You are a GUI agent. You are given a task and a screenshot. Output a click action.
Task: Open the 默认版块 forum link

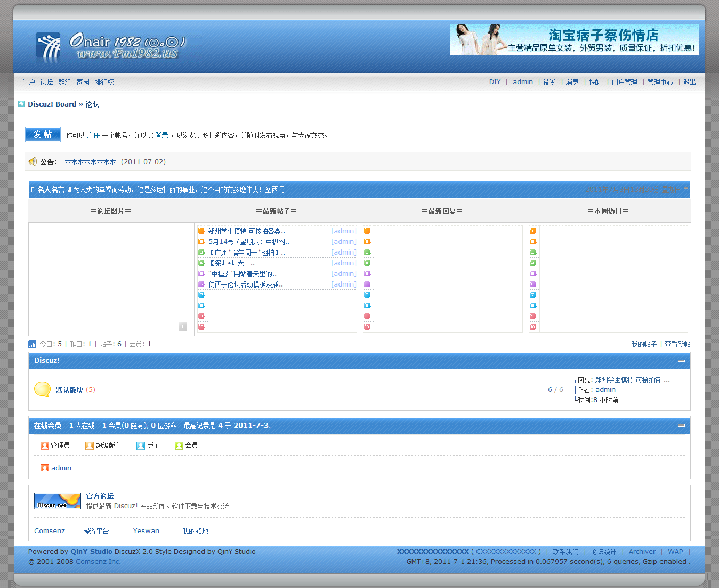pyautogui.click(x=69, y=390)
